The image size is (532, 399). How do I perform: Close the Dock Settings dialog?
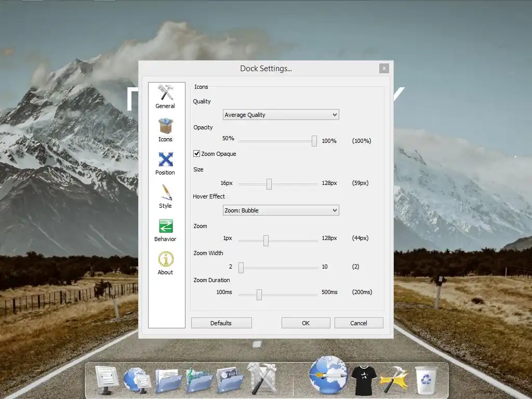point(384,68)
